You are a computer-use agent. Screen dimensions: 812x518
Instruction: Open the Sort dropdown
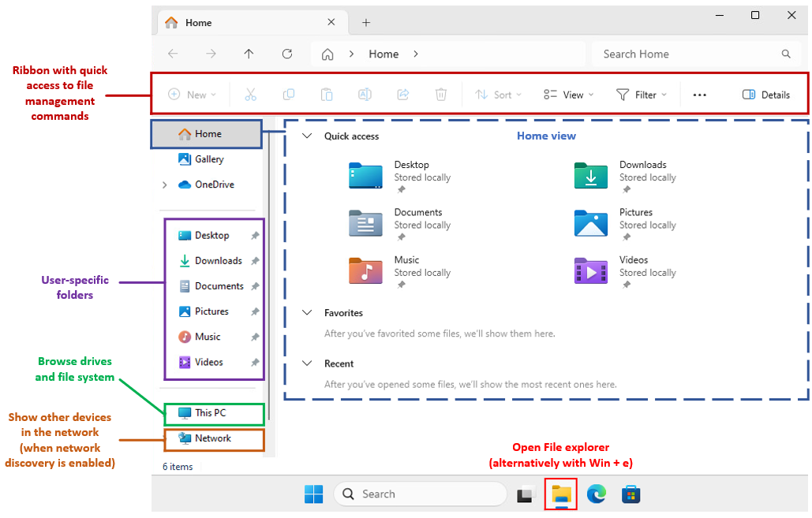pos(498,94)
